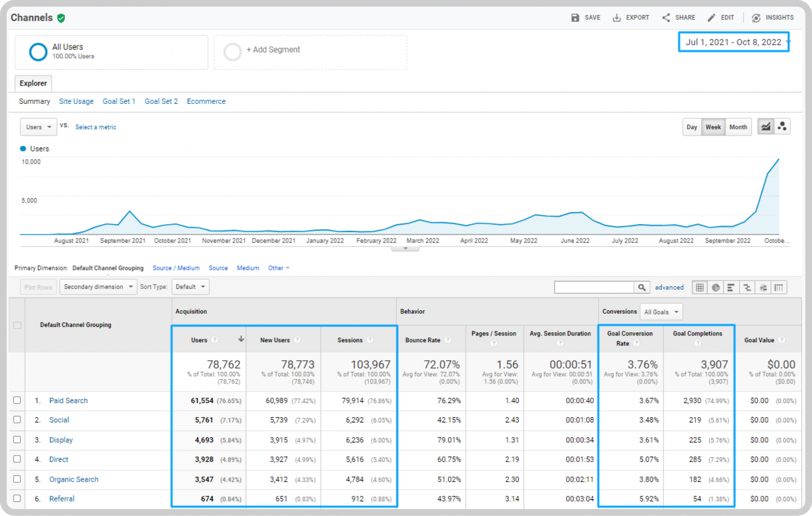Image resolution: width=812 pixels, height=516 pixels.
Task: Select the data table view icon
Action: coord(700,287)
